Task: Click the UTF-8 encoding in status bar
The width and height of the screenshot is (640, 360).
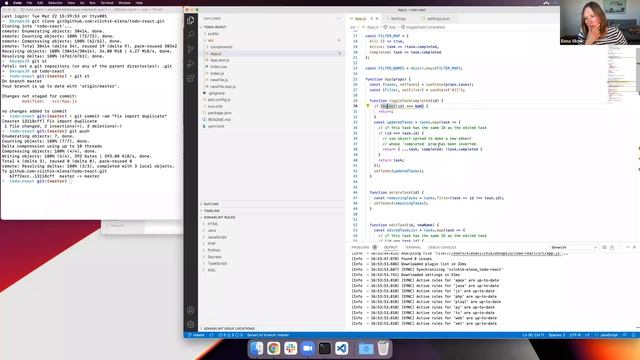Action: click(x=575, y=335)
